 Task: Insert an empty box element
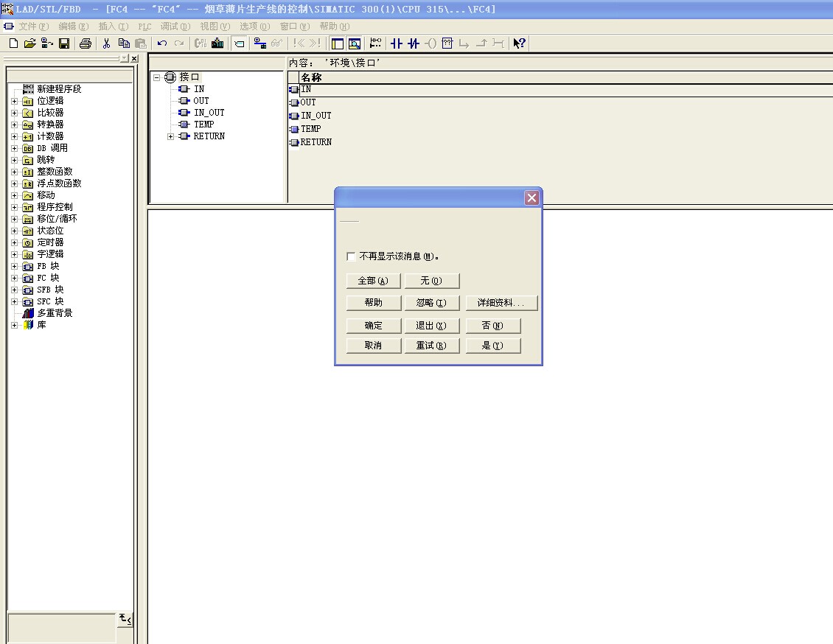point(447,43)
